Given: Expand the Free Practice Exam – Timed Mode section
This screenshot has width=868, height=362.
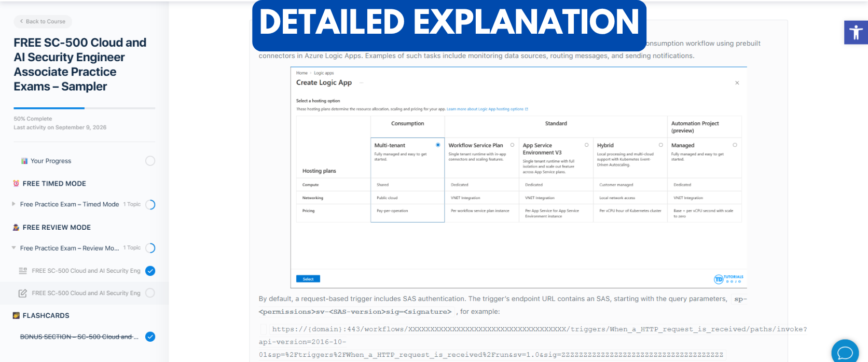Looking at the screenshot, I should coord(13,204).
